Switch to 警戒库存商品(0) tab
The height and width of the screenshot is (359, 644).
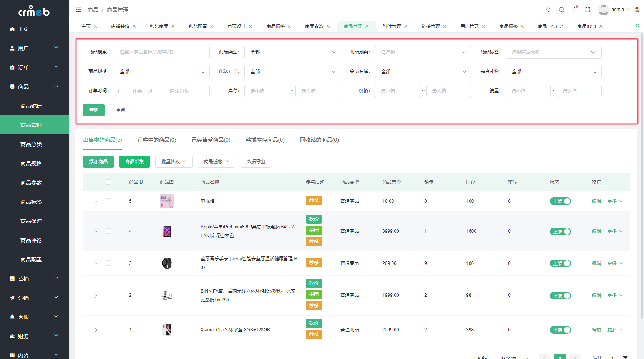[265, 140]
